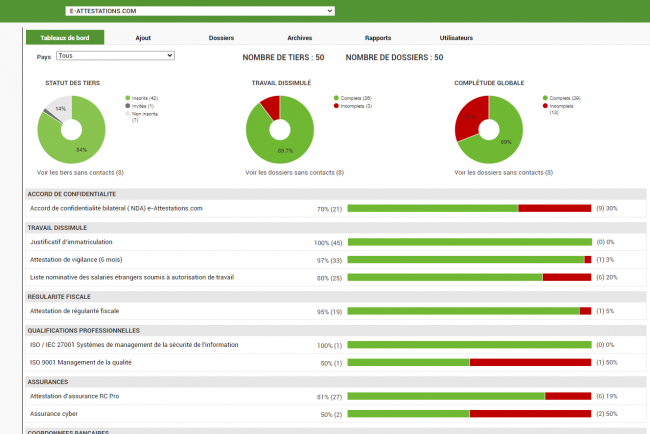This screenshot has width=650, height=434.
Task: Go to the Utilisateurs tab
Action: [x=455, y=37]
